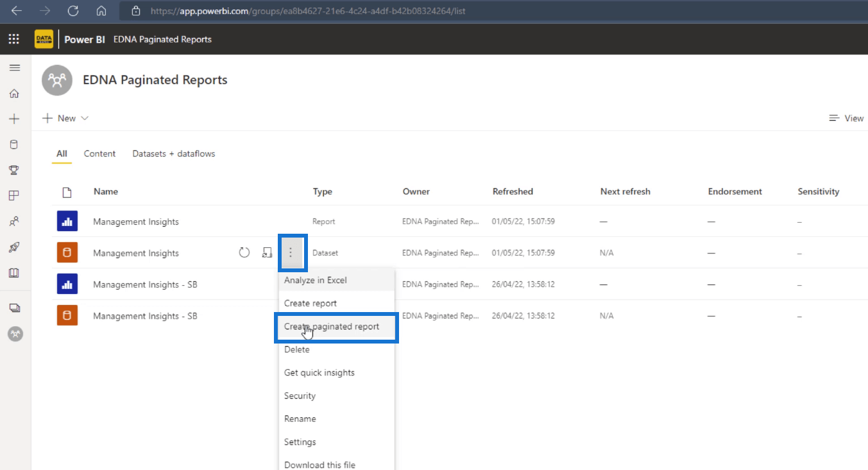Toggle the hamburger navigation pane icon
This screenshot has width=868, height=470.
coord(15,67)
